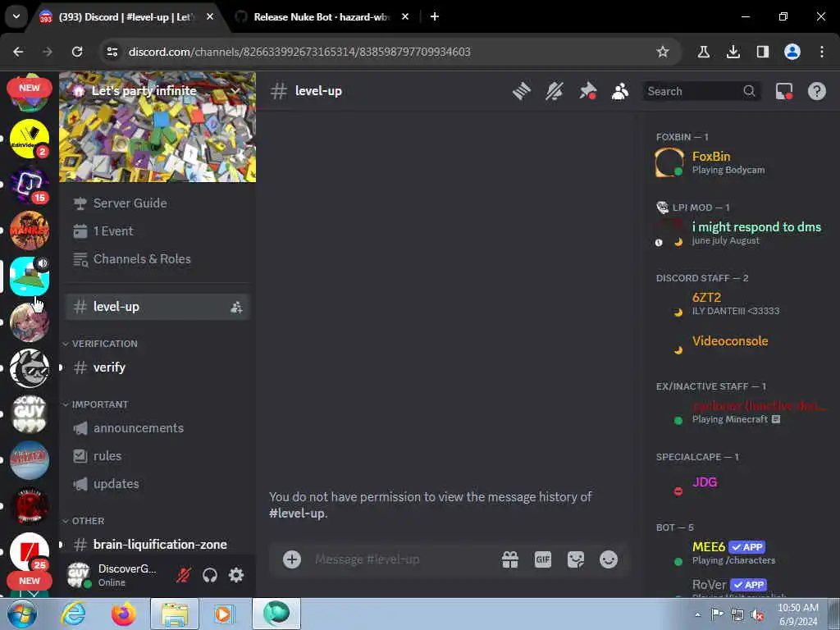Image resolution: width=840 pixels, height=630 pixels.
Task: Select the purple server with 15 badge
Action: (30, 185)
